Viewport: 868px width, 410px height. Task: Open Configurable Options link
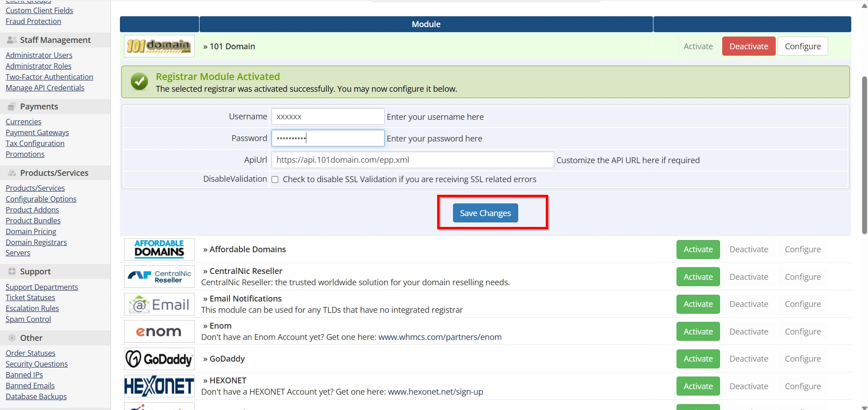(x=41, y=199)
